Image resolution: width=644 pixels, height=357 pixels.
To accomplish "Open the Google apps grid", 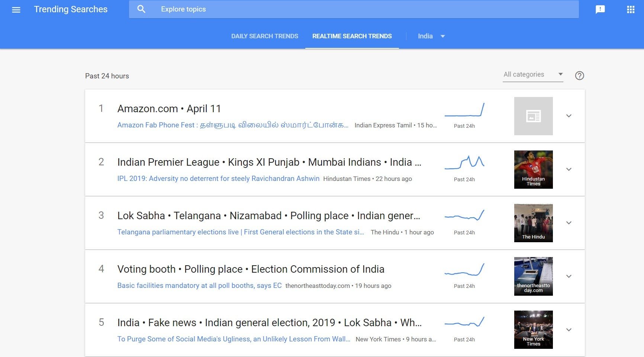I will coord(631,10).
